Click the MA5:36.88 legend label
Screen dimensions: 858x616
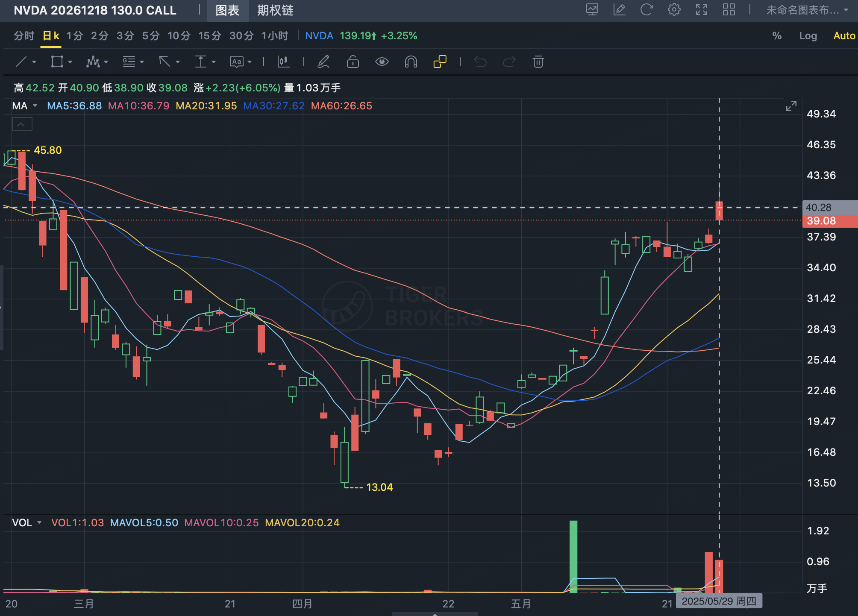coord(74,106)
